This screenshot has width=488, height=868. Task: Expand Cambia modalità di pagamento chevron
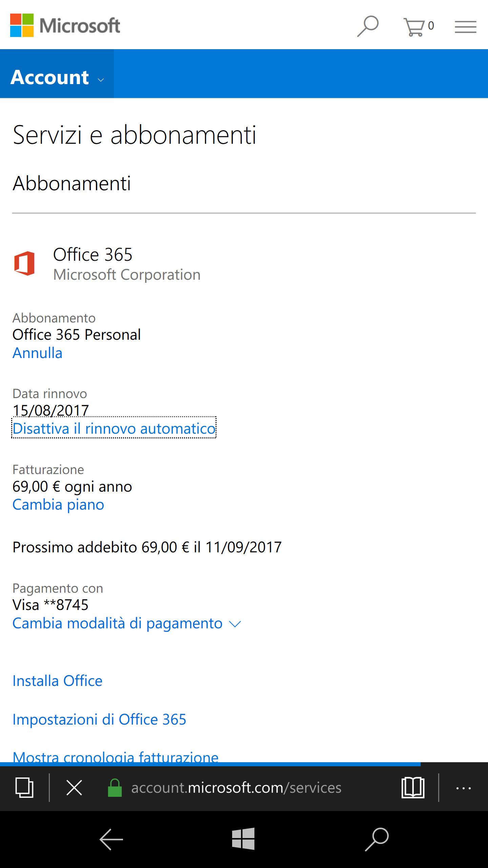[235, 624]
